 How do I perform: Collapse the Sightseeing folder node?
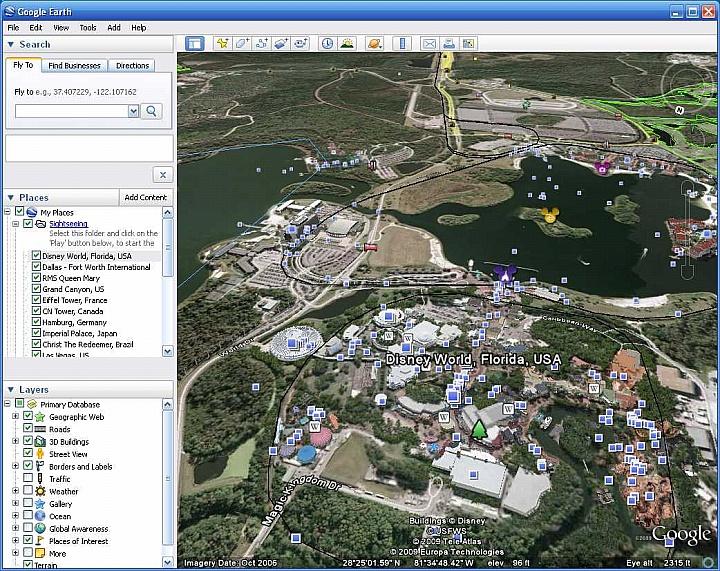(x=16, y=224)
